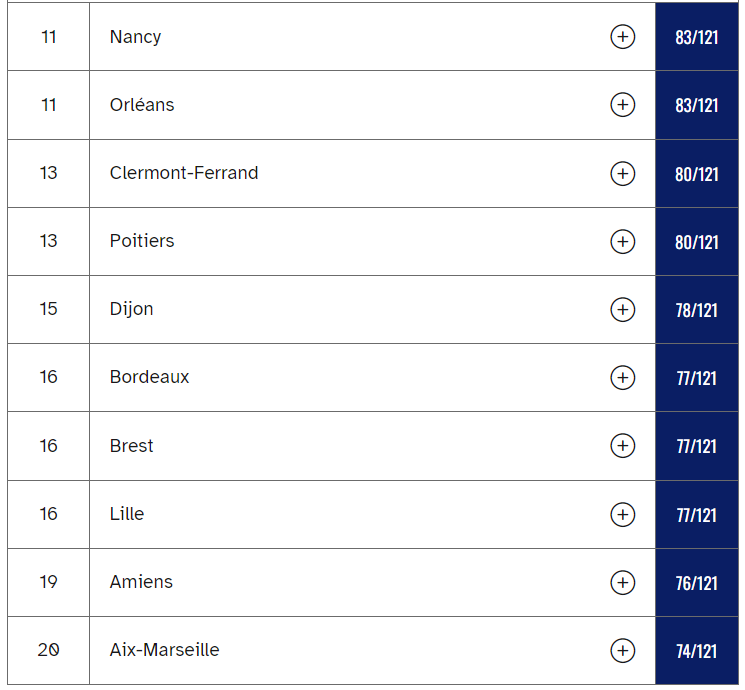Screen dimensions: 745x690
Task: Click the Dijon score 78/121
Action: (x=696, y=310)
